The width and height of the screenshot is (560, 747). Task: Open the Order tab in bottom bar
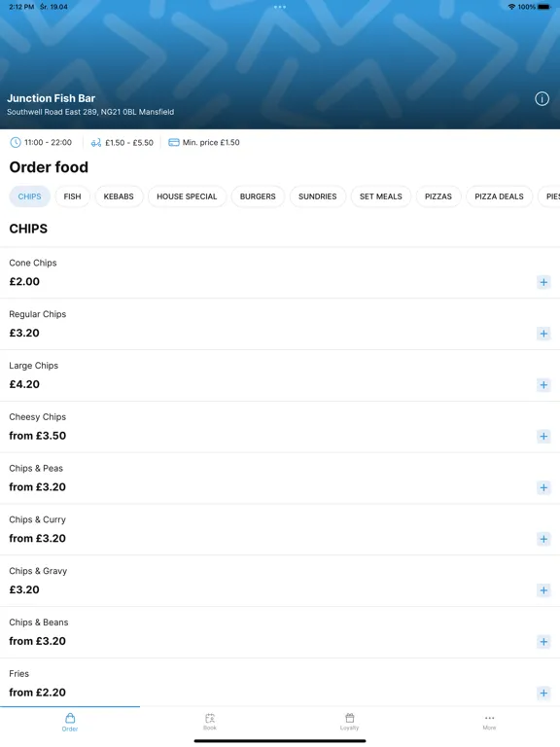click(70, 722)
